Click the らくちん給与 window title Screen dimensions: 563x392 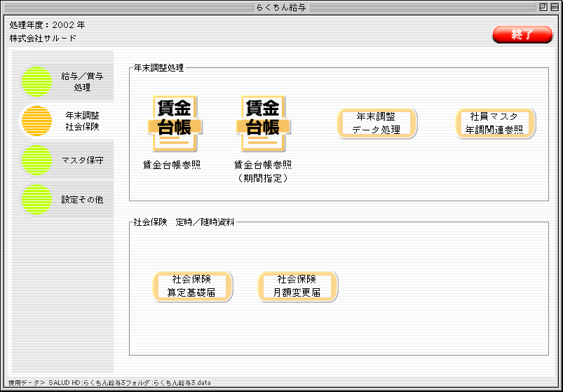pos(281,7)
